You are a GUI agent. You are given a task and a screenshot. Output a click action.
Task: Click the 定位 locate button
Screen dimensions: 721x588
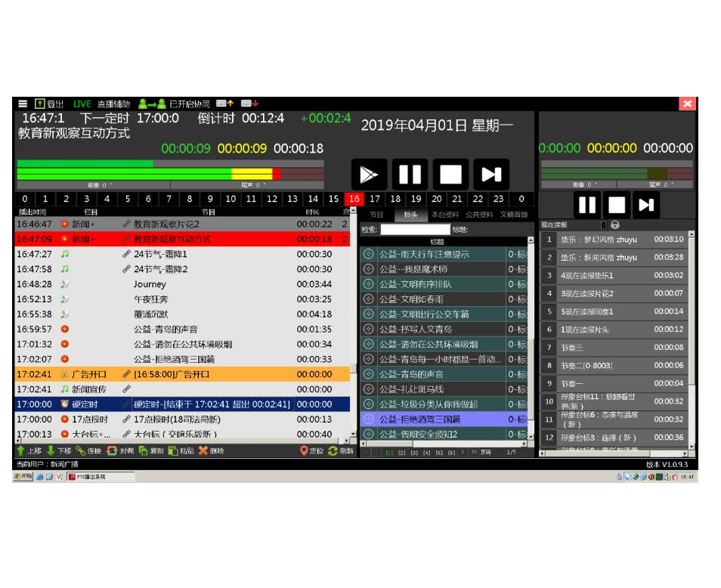(312, 451)
